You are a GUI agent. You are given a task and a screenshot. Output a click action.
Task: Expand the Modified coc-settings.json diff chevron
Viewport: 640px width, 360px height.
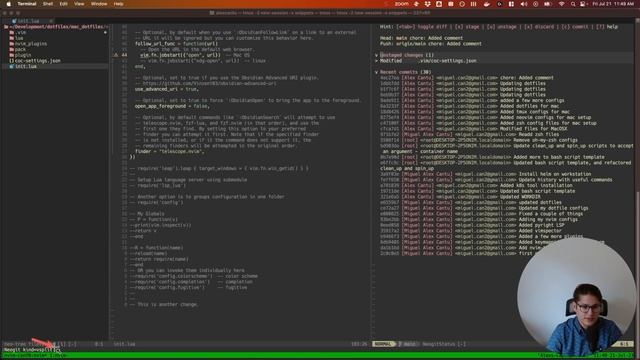pyautogui.click(x=376, y=60)
